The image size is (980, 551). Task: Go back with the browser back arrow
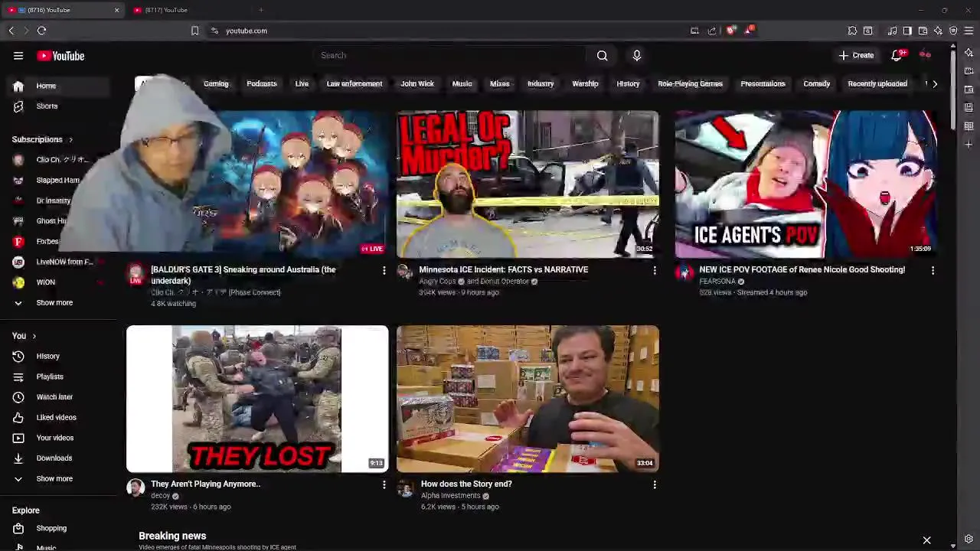tap(11, 31)
